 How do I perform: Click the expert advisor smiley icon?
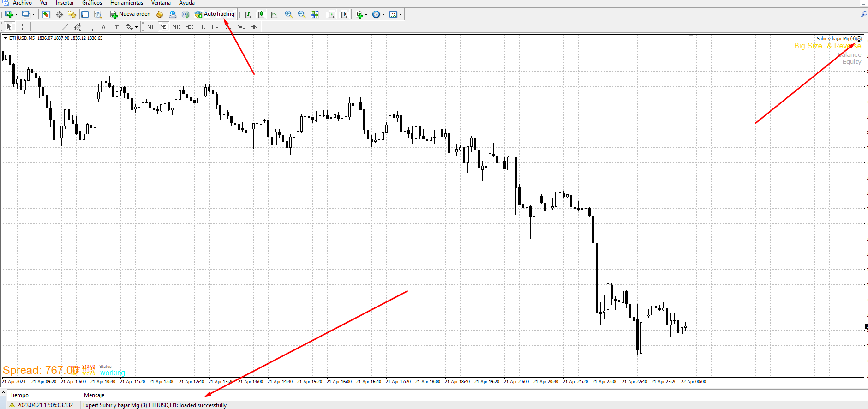tap(859, 39)
